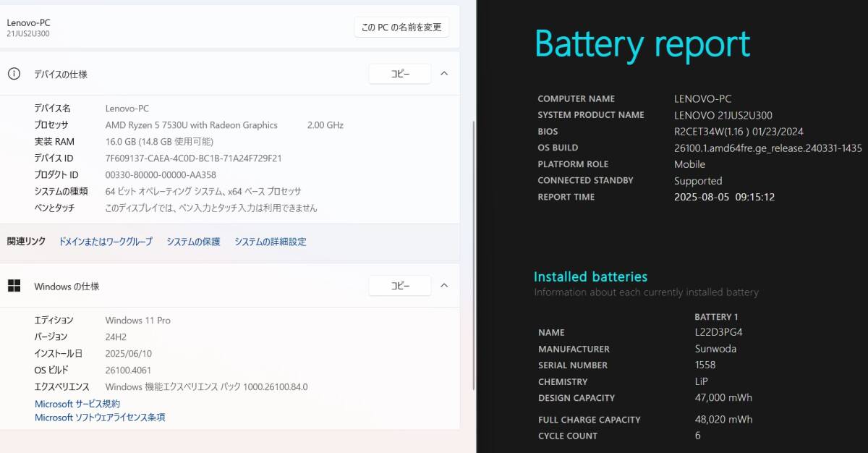Select the エクスペリエンス pack version value

(207, 386)
